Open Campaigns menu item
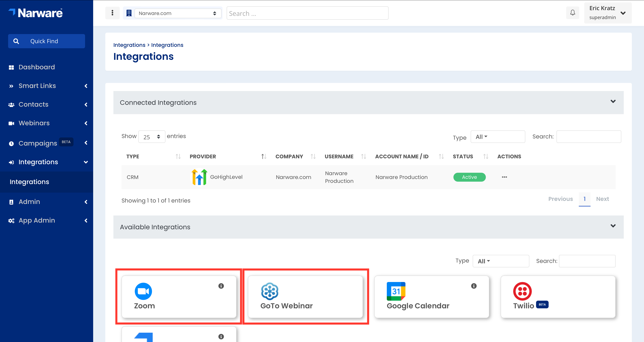The height and width of the screenshot is (342, 644). pyautogui.click(x=38, y=143)
